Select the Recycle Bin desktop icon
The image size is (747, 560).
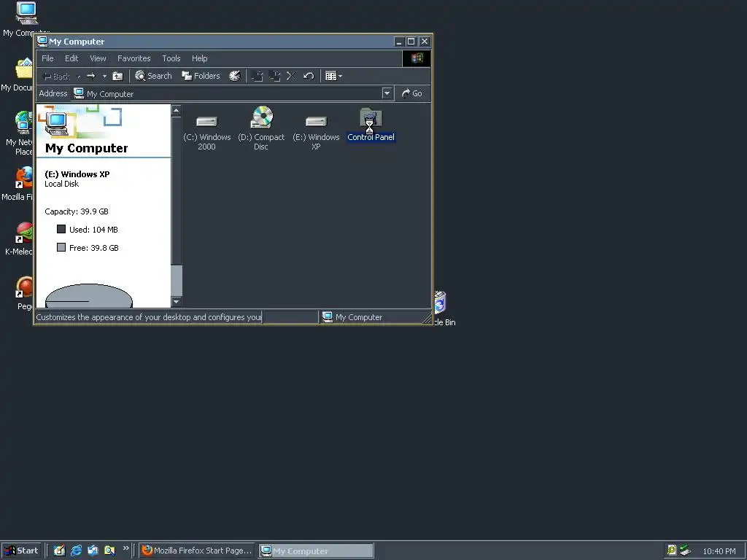tap(444, 308)
